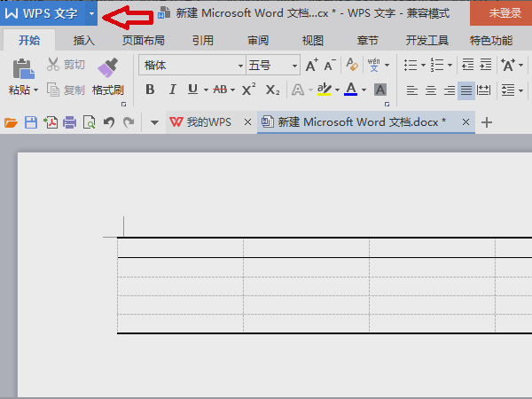Close the 我的WPS tab
This screenshot has height=399, width=532.
(x=247, y=122)
